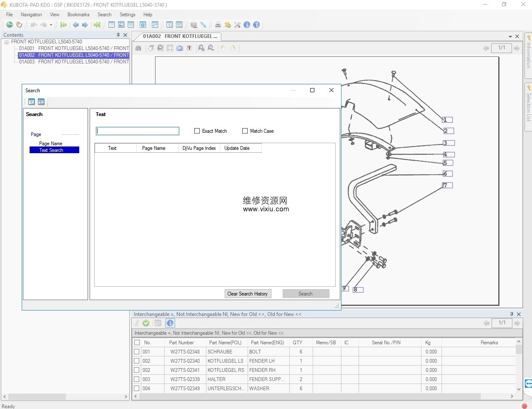Click the green first-page arrow icon
The width and height of the screenshot is (532, 409).
(63, 25)
